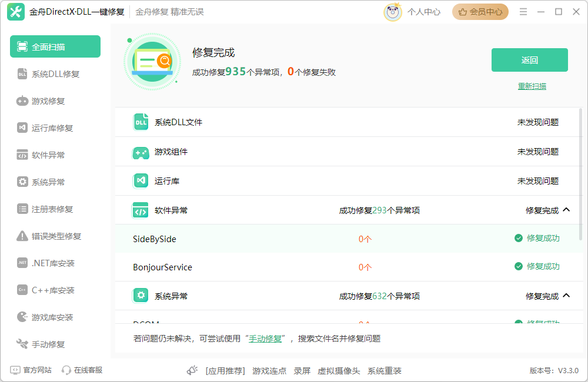Screen dimensions: 588x382
Task: Click the C++库安装 icon
Action: [22, 290]
